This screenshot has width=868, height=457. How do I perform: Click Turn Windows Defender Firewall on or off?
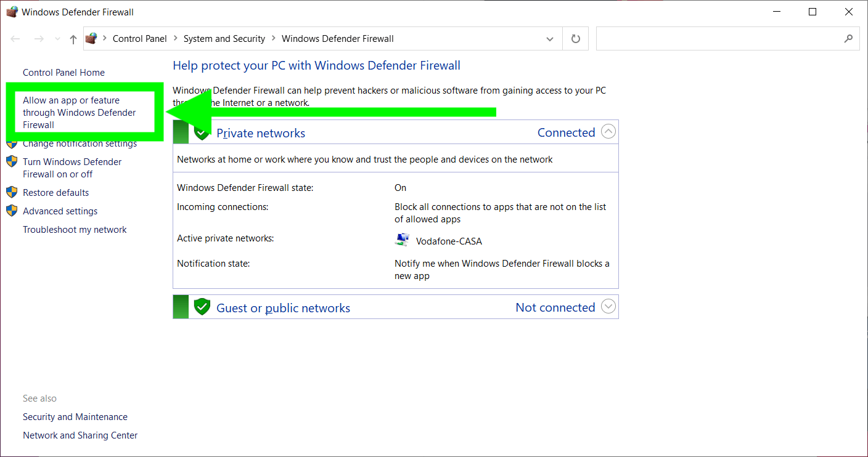(x=72, y=168)
